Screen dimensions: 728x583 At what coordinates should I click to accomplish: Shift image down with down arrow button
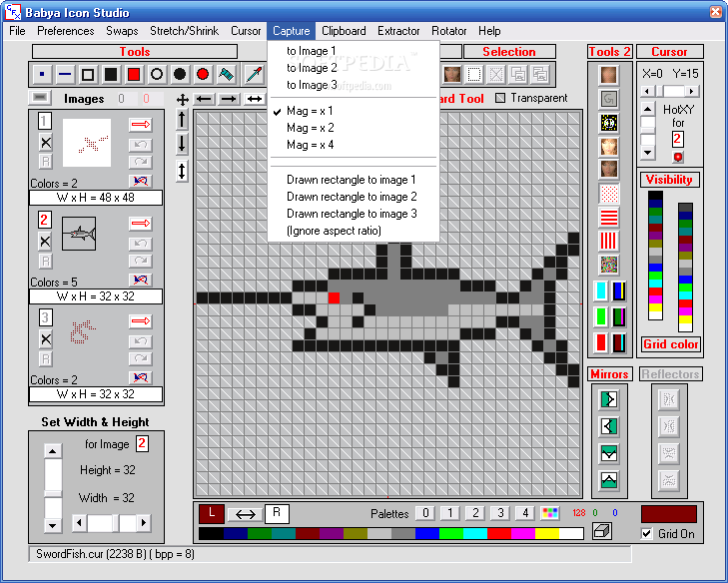pos(182,145)
